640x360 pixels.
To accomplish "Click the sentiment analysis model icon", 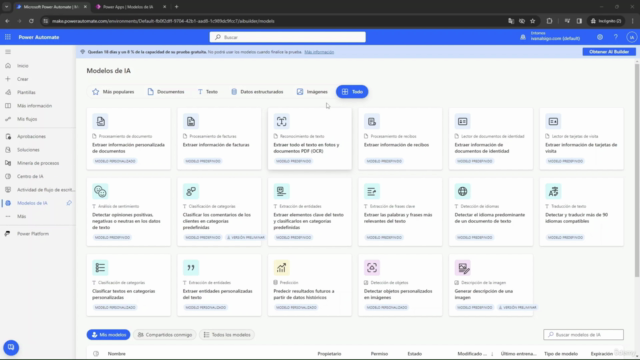I will pyautogui.click(x=100, y=191).
